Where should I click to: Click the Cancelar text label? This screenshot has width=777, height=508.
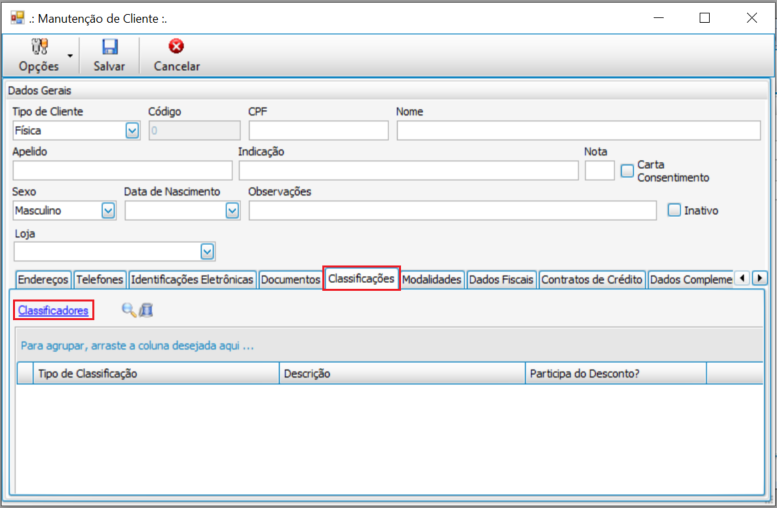coord(176,66)
